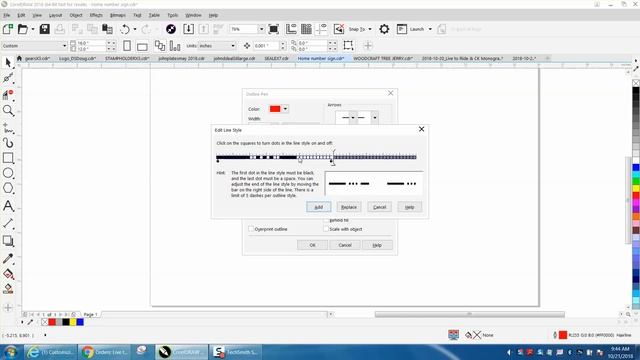
Task: Select the Rectangle tool
Action: 8,158
